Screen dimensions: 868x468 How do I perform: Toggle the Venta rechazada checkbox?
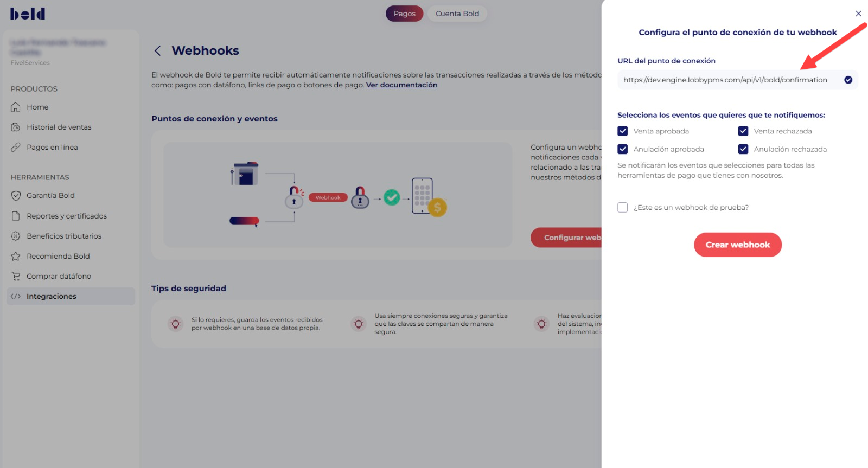pos(743,131)
